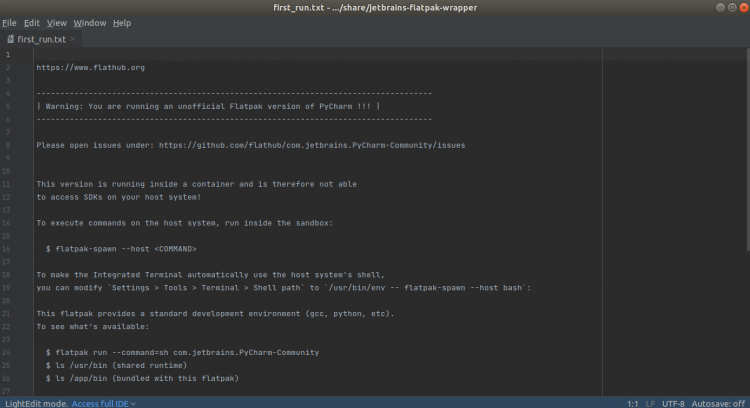
Task: Click the 'Settings > Tools > Terminal' line
Action: [284, 287]
